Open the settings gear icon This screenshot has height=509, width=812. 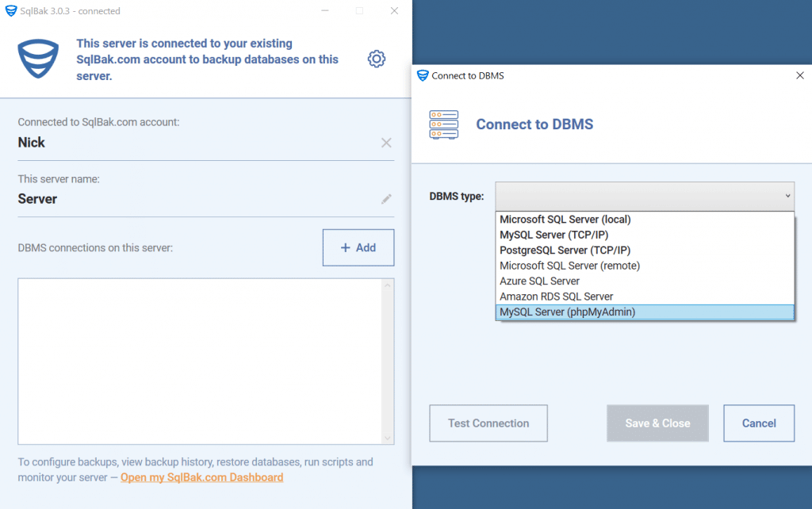point(376,59)
